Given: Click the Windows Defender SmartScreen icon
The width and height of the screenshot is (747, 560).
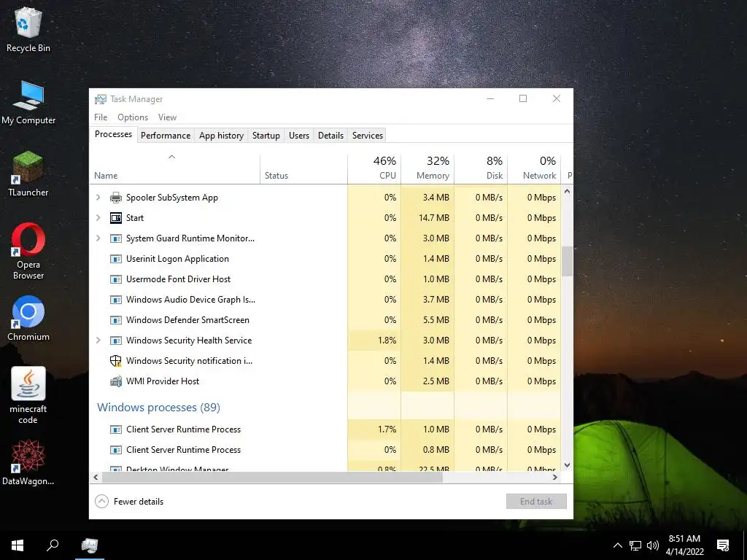Looking at the screenshot, I should (x=116, y=321).
